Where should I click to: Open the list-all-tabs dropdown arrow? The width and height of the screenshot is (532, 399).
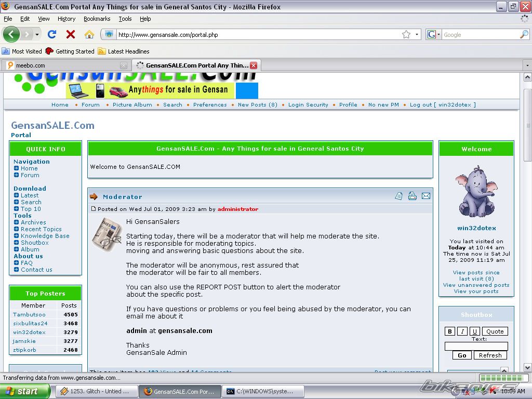(x=527, y=65)
